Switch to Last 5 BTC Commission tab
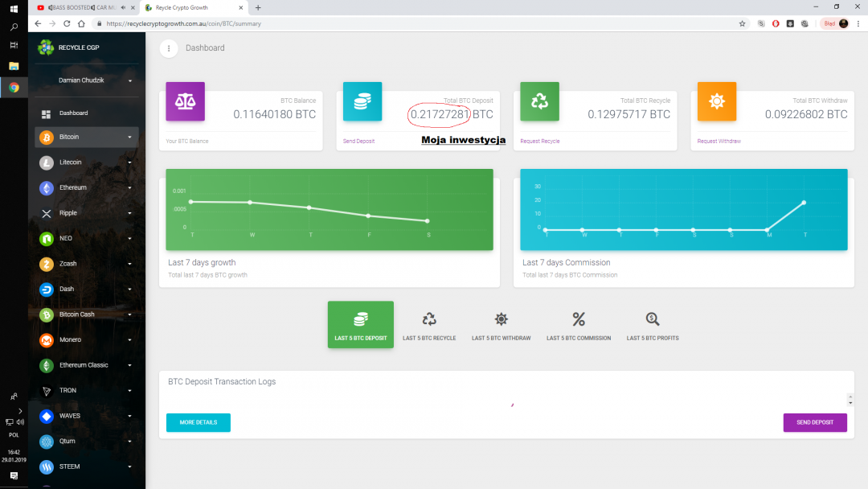The width and height of the screenshot is (868, 489). click(x=579, y=326)
